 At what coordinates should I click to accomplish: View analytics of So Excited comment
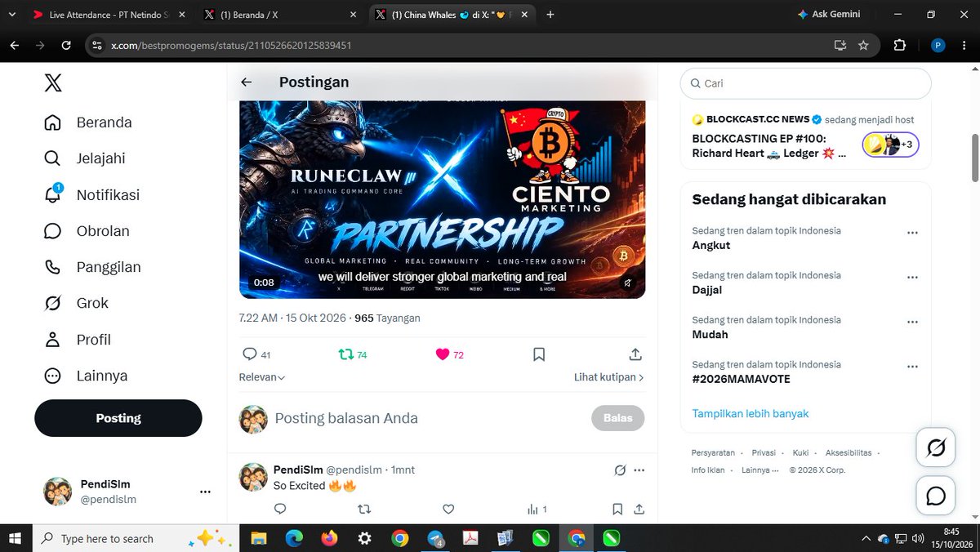tap(537, 509)
